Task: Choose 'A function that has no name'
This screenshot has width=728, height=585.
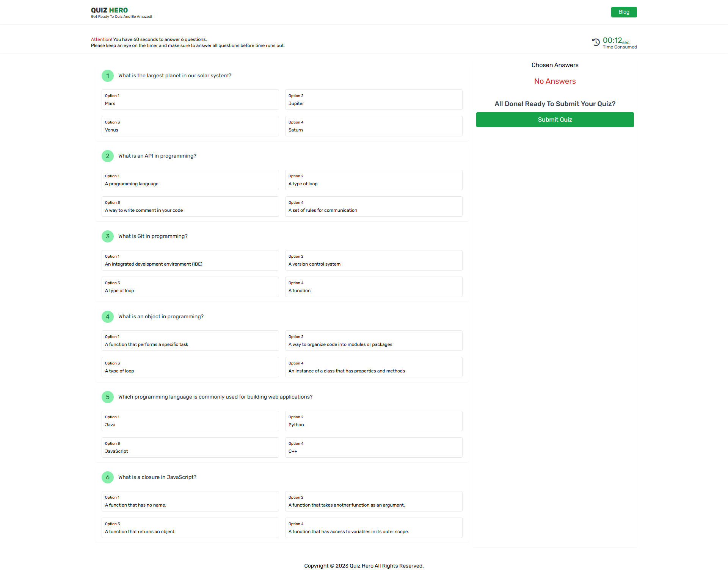Action: click(x=190, y=501)
